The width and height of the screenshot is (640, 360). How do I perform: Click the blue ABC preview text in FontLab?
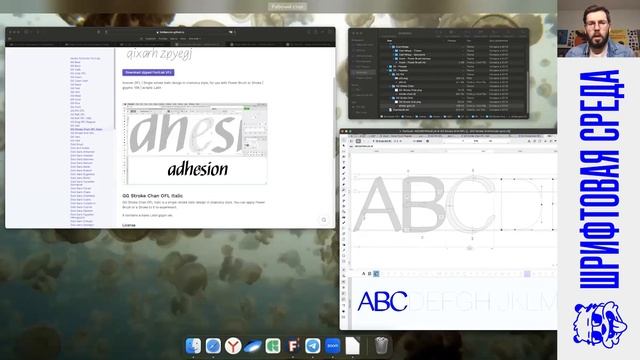tap(382, 301)
